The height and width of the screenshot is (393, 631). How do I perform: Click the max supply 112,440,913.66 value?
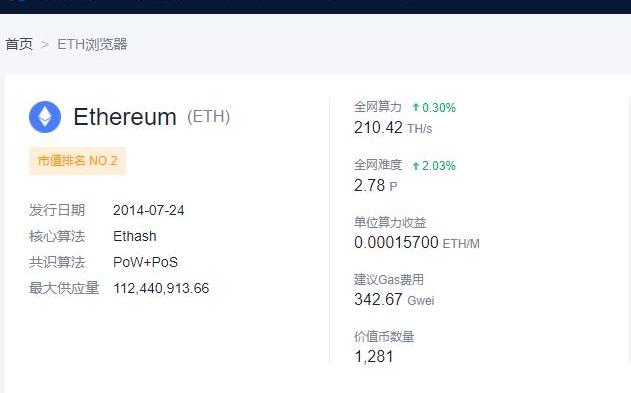tap(161, 288)
